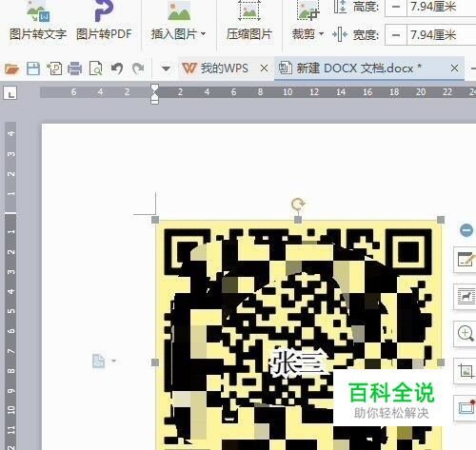Click the top-left resize handle of image
The image size is (476, 450).
coord(155,220)
